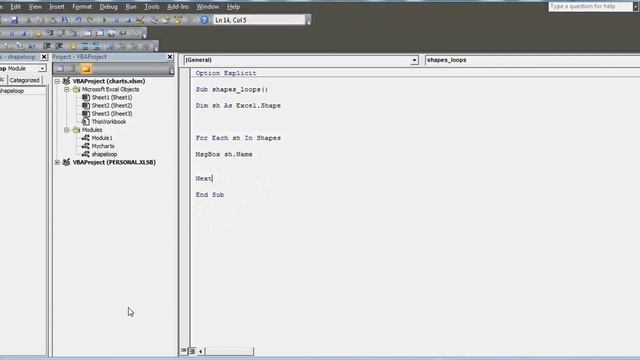640x360 pixels.
Task: Open Project Explorer via toolbar icon
Action: click(154, 20)
